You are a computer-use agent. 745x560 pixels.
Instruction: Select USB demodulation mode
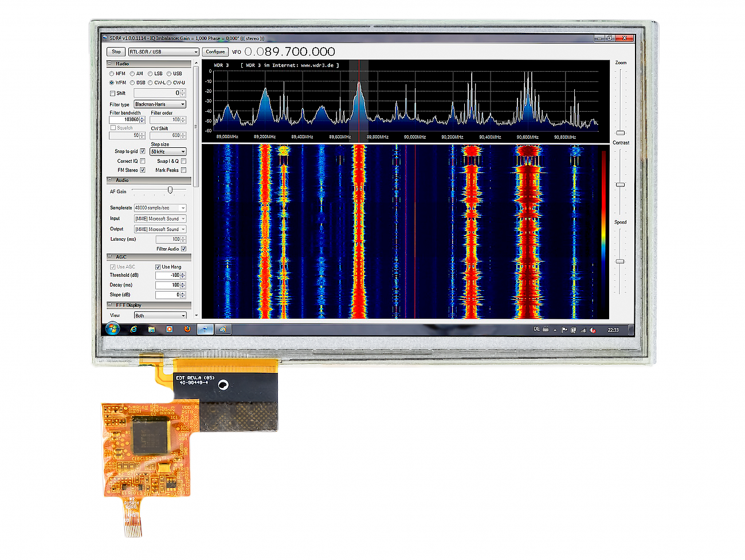pyautogui.click(x=169, y=73)
